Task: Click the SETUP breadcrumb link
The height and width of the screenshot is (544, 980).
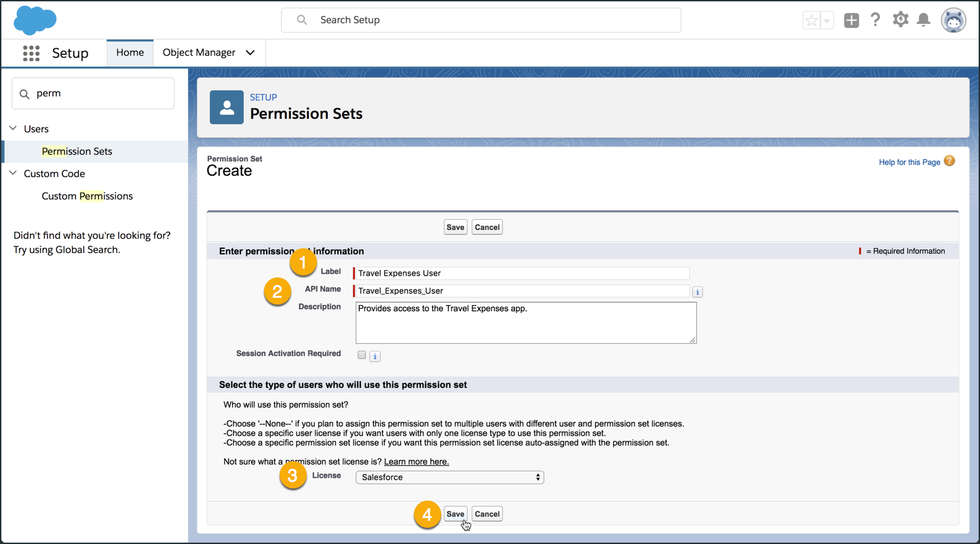Action: click(x=263, y=97)
